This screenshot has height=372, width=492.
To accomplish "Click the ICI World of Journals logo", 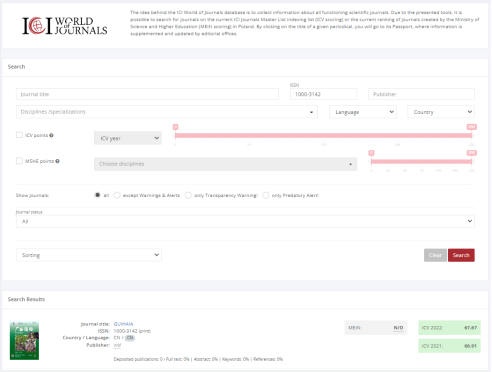I will pos(65,26).
